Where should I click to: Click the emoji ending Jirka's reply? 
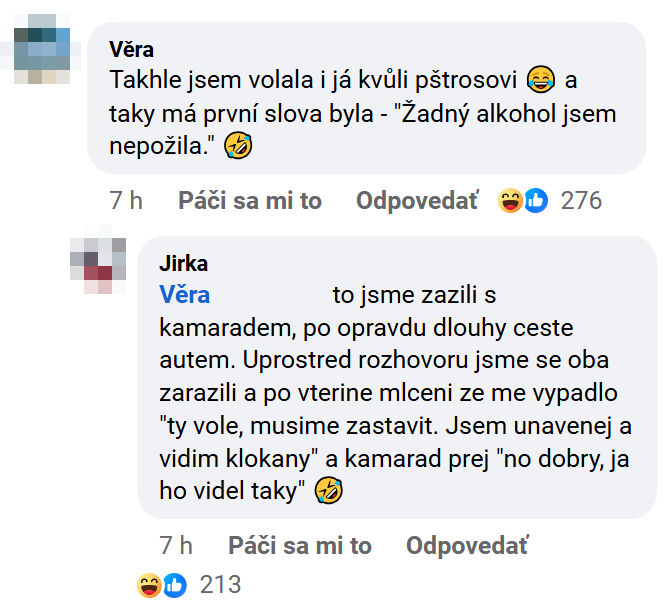coord(327,490)
